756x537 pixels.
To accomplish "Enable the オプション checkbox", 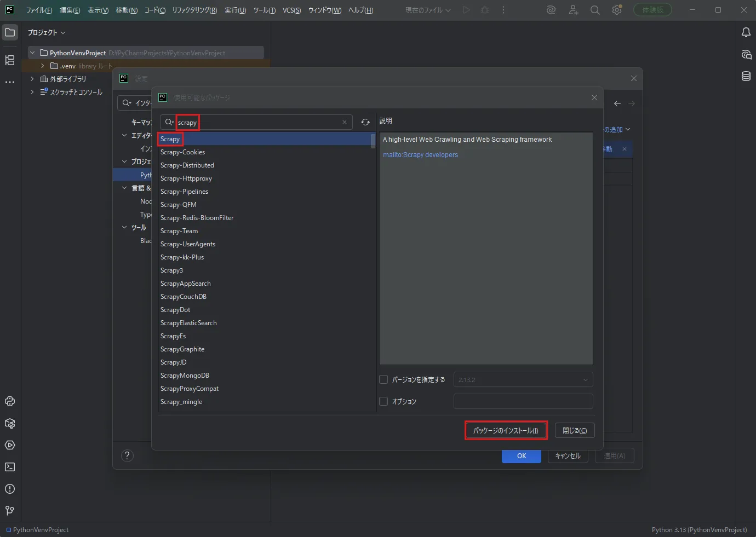I will pos(383,401).
